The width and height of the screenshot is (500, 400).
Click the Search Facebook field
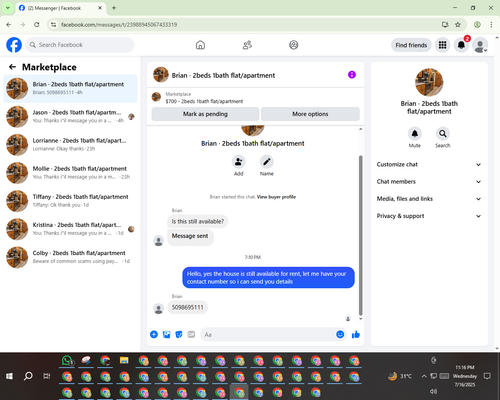80,45
